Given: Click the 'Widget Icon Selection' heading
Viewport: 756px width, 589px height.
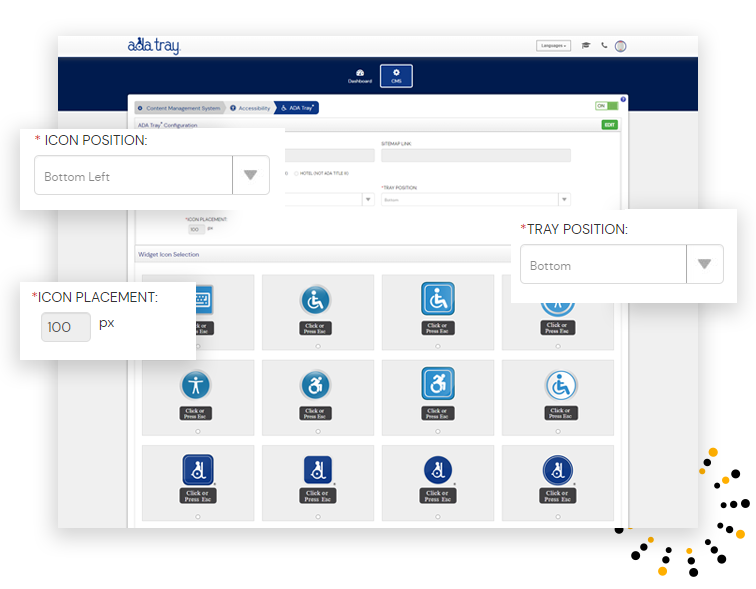Looking at the screenshot, I should pos(169,254).
